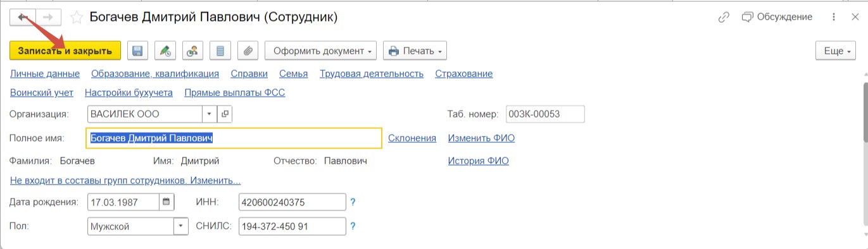Click into the ИНН input field
This screenshot has height=249, width=868.
pyautogui.click(x=292, y=202)
